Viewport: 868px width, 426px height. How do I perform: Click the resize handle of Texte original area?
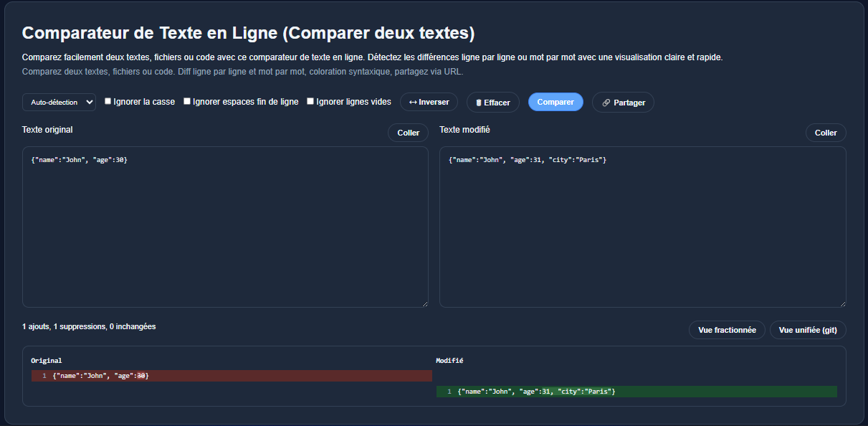424,303
